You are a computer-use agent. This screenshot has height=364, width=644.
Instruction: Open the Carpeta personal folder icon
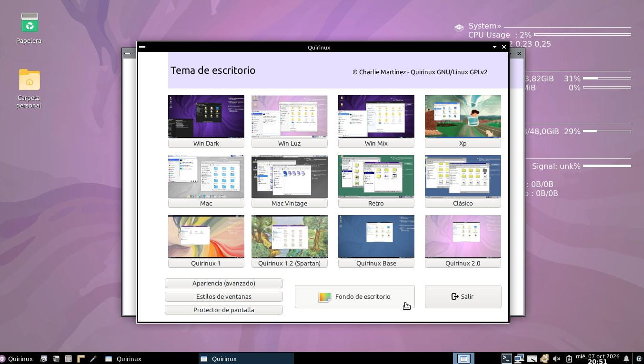(x=30, y=79)
